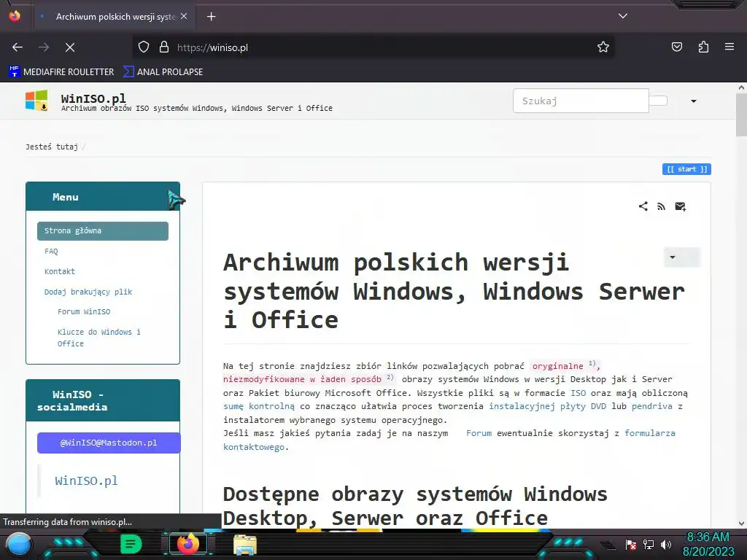
Task: Open the Forum link in the paragraph
Action: [479, 433]
